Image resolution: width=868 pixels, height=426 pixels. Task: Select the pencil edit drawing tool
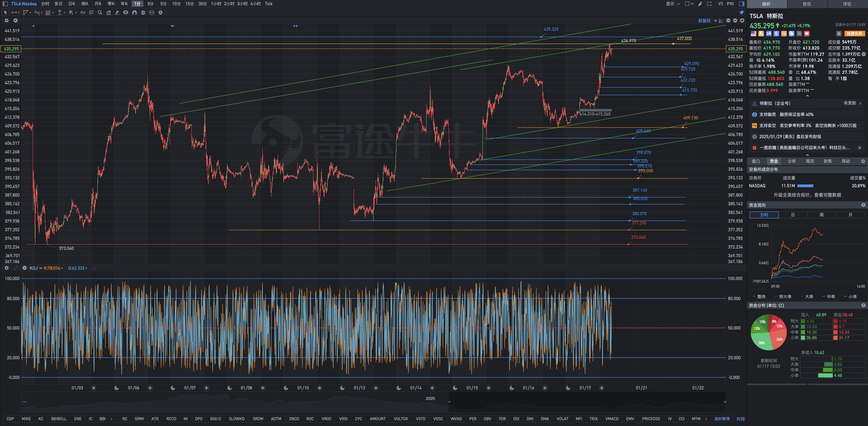tap(117, 12)
